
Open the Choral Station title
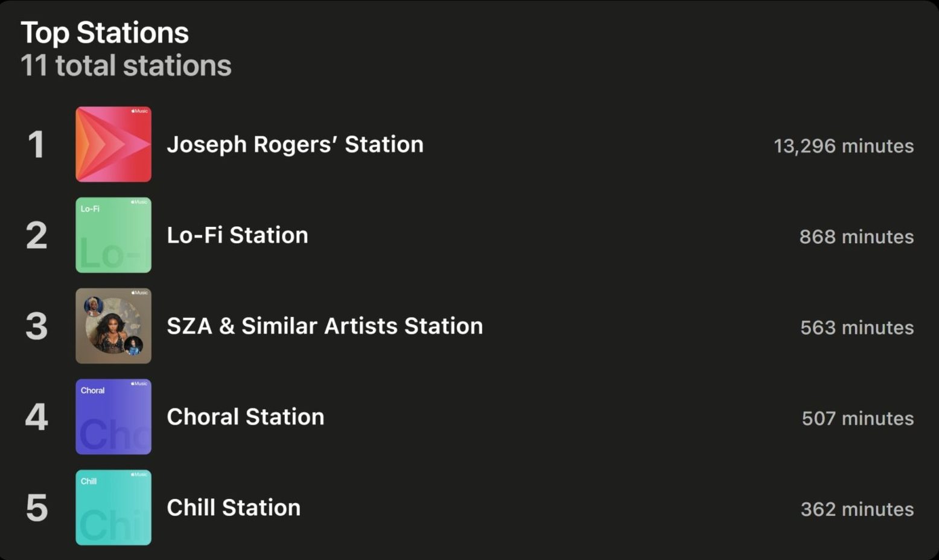pos(246,417)
